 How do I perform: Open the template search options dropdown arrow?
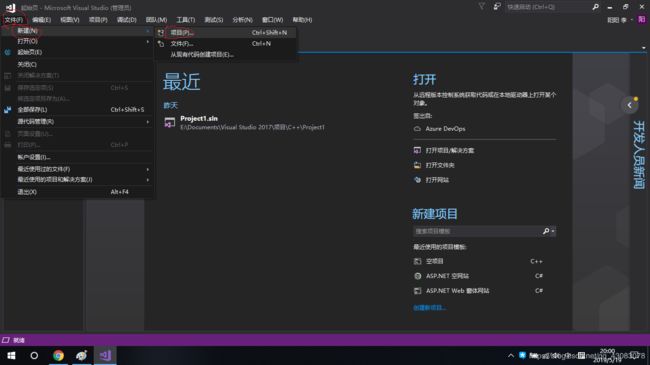(553, 231)
